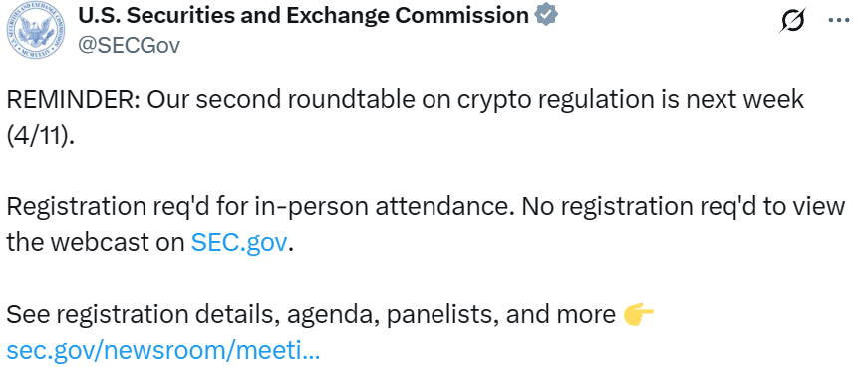This screenshot has height=382, width=868.
Task: Click the word REMINDER in the post
Action: click(x=73, y=100)
